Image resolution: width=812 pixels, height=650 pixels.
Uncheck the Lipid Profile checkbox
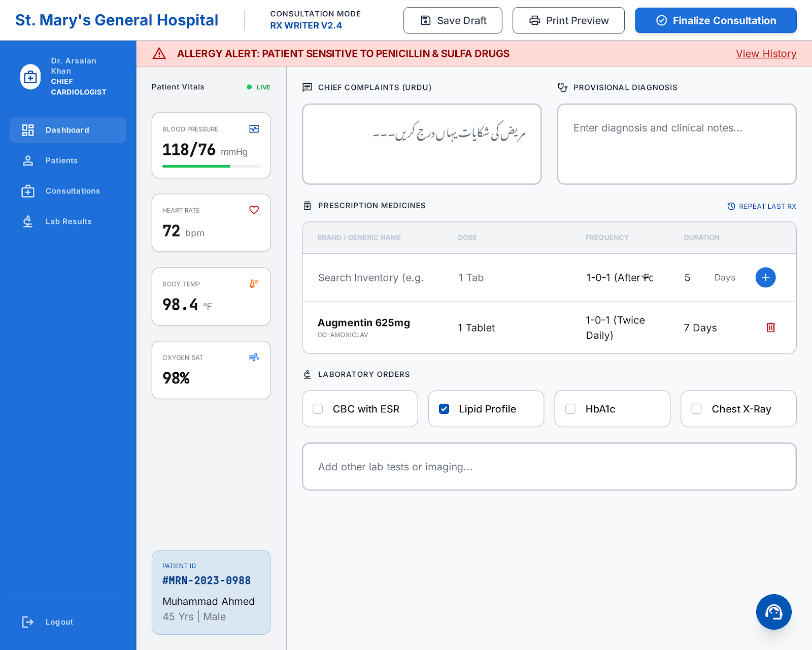444,409
